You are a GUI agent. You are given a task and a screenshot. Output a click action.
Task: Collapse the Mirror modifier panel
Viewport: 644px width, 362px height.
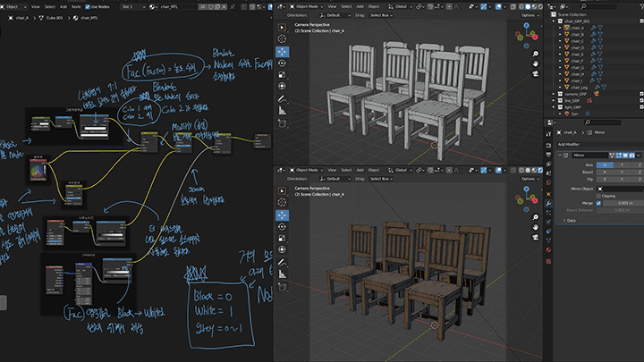(x=559, y=156)
